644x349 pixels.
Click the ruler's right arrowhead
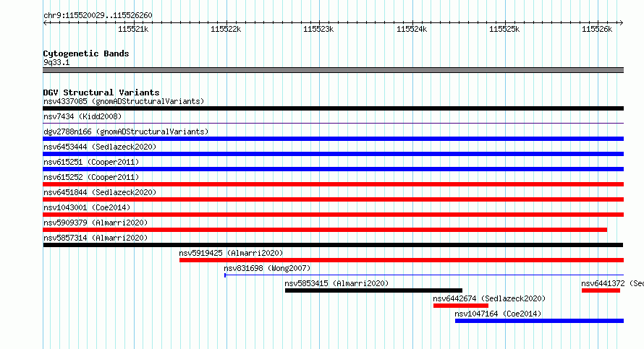[x=621, y=22]
